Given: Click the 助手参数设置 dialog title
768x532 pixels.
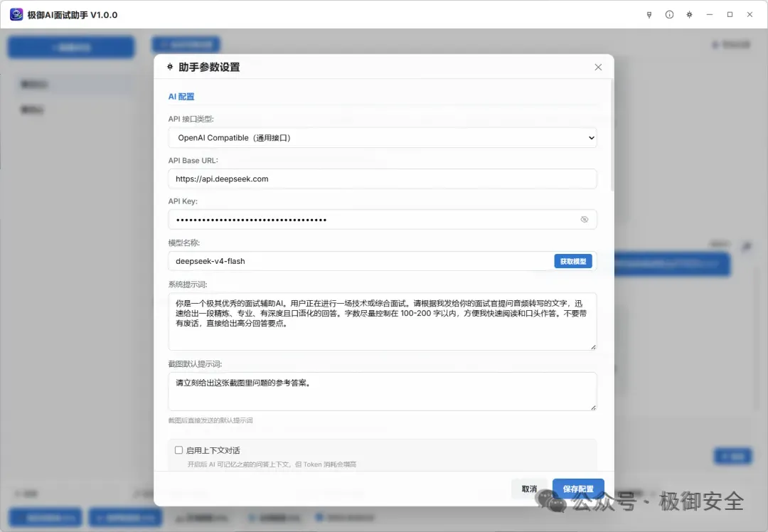Looking at the screenshot, I should (209, 67).
